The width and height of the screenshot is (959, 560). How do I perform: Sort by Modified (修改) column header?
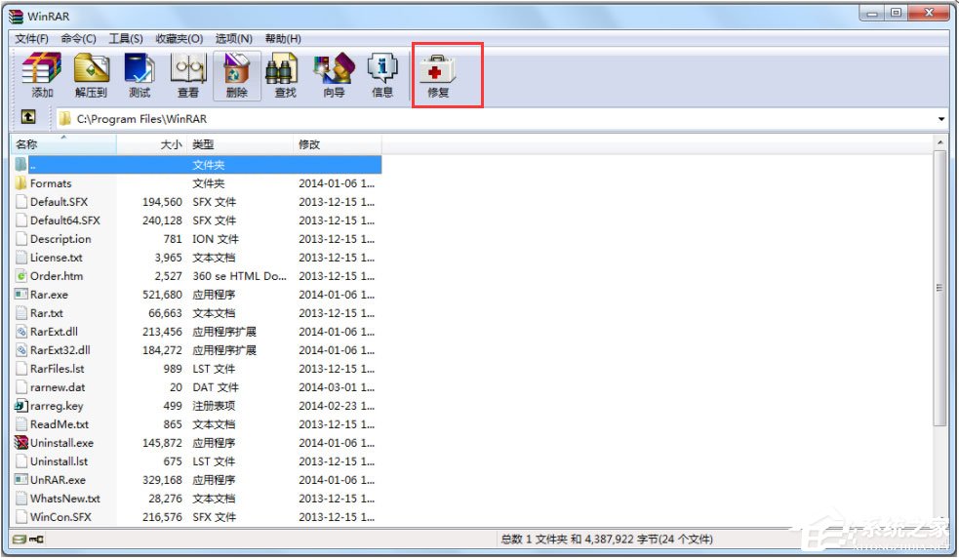(337, 144)
